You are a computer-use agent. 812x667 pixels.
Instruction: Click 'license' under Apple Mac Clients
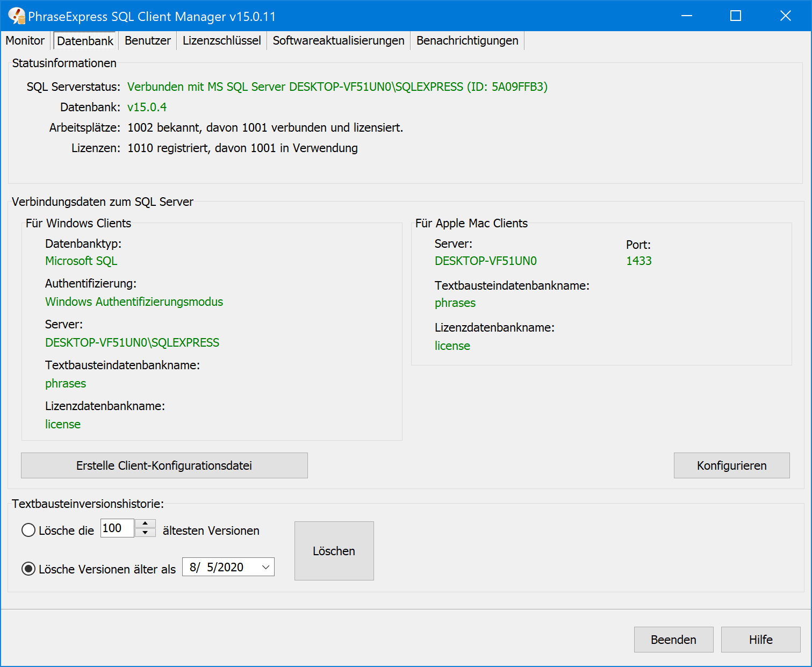click(452, 346)
